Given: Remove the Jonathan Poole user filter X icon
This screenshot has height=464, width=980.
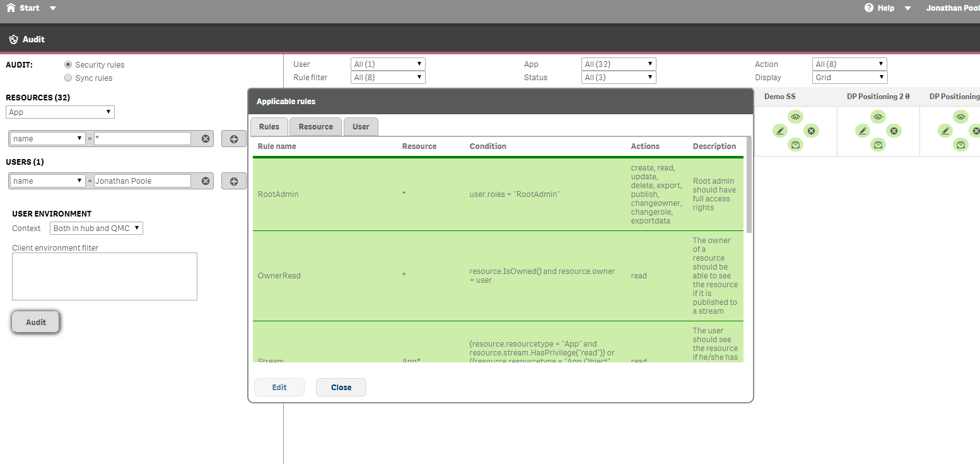Looking at the screenshot, I should click(x=206, y=181).
